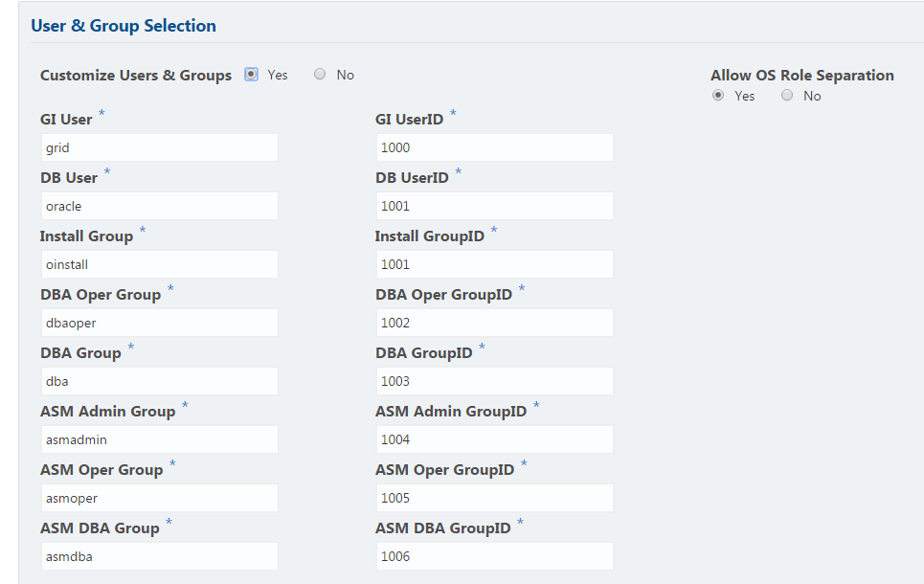
Task: Click the Install GroupID input box
Action: point(494,264)
